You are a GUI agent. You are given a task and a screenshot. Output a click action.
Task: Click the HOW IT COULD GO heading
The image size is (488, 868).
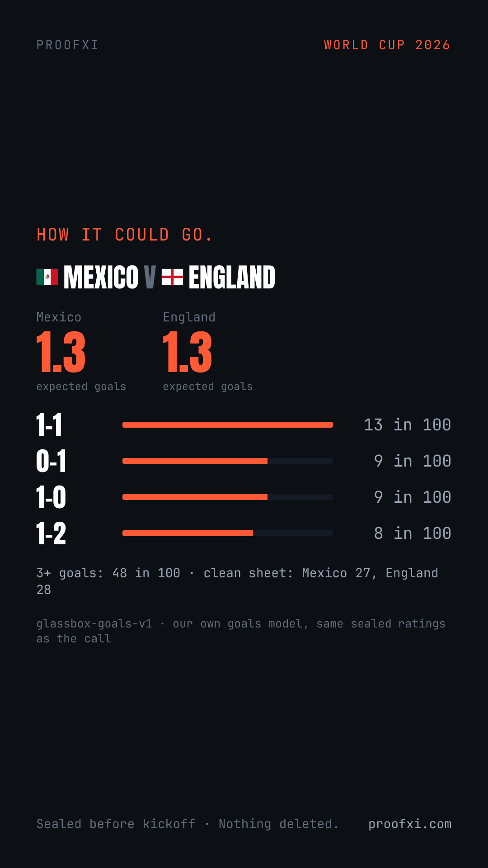[x=124, y=235]
